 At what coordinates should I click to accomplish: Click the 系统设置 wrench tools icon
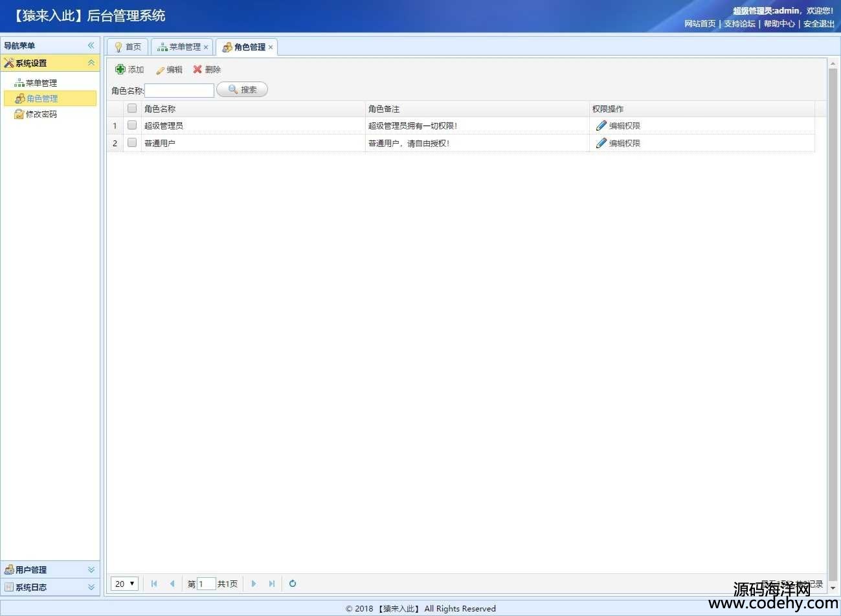point(9,63)
